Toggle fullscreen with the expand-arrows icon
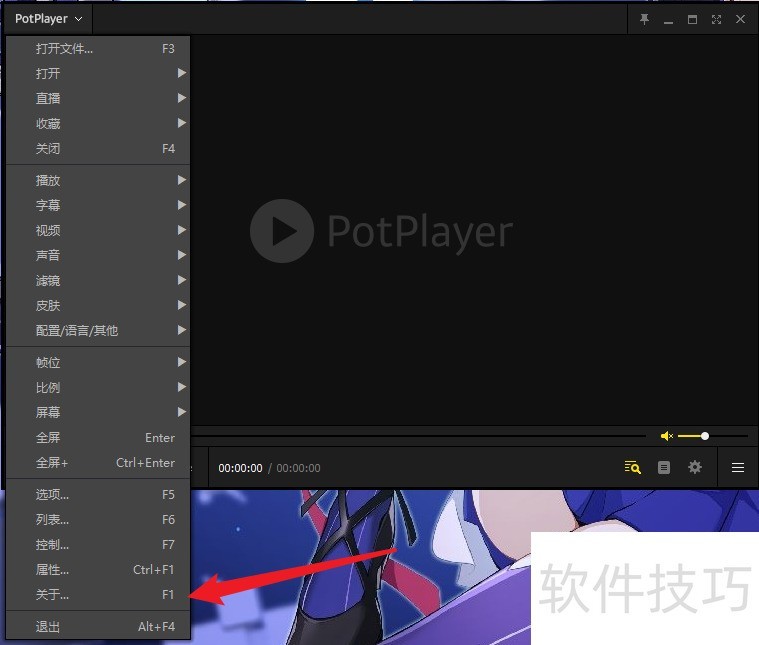This screenshot has width=759, height=645. (x=716, y=19)
